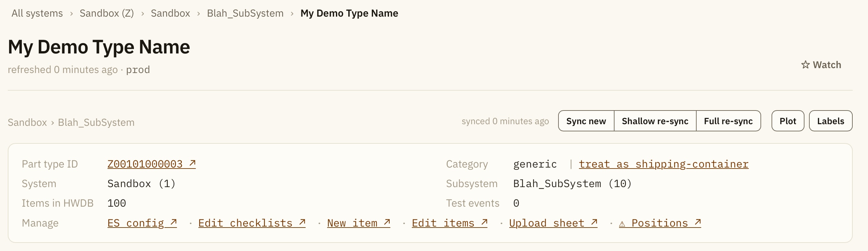Click 'Sandbox' in the secondary breadcrumb
This screenshot has width=868, height=251.
coord(27,122)
